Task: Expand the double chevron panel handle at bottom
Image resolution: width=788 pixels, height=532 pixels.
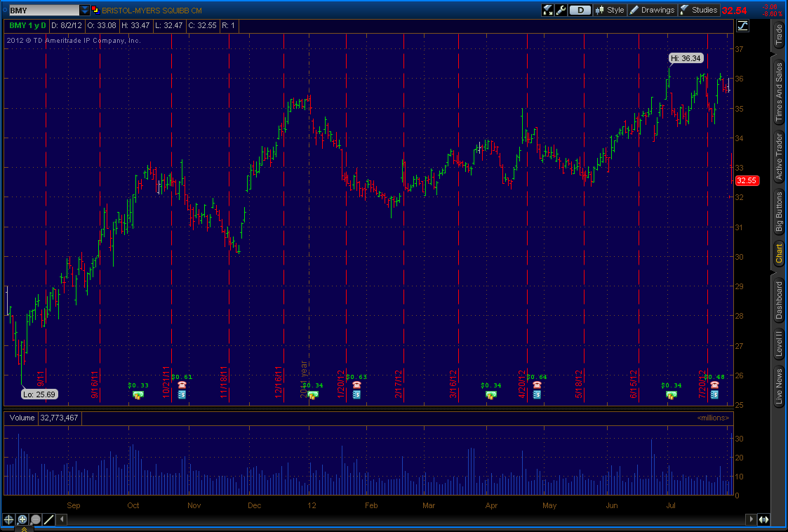Action: pyautogui.click(x=24, y=529)
